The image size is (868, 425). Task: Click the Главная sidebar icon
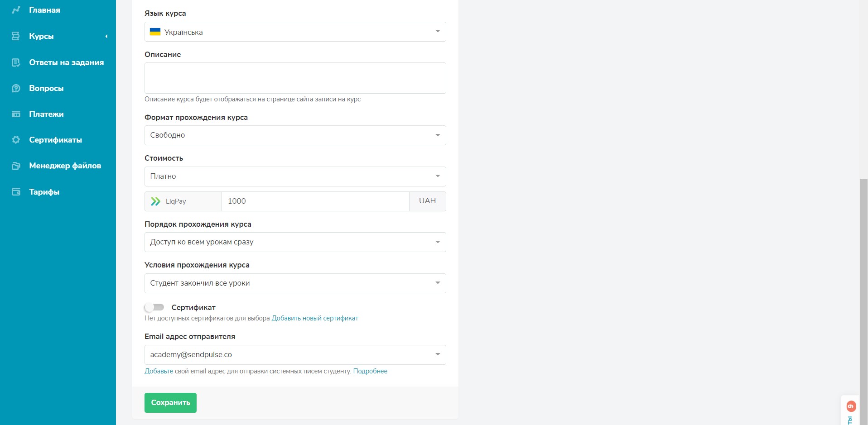point(16,10)
